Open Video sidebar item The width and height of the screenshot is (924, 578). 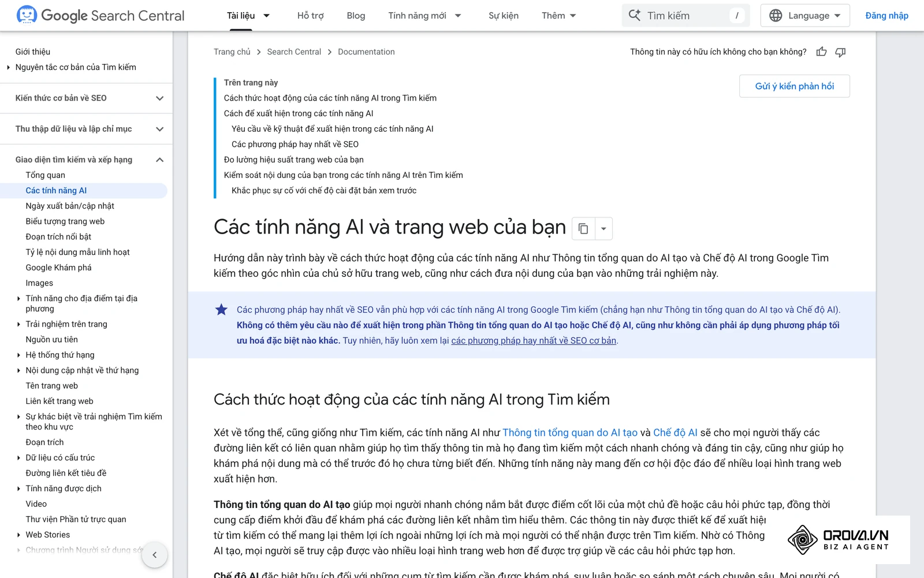pos(36,504)
